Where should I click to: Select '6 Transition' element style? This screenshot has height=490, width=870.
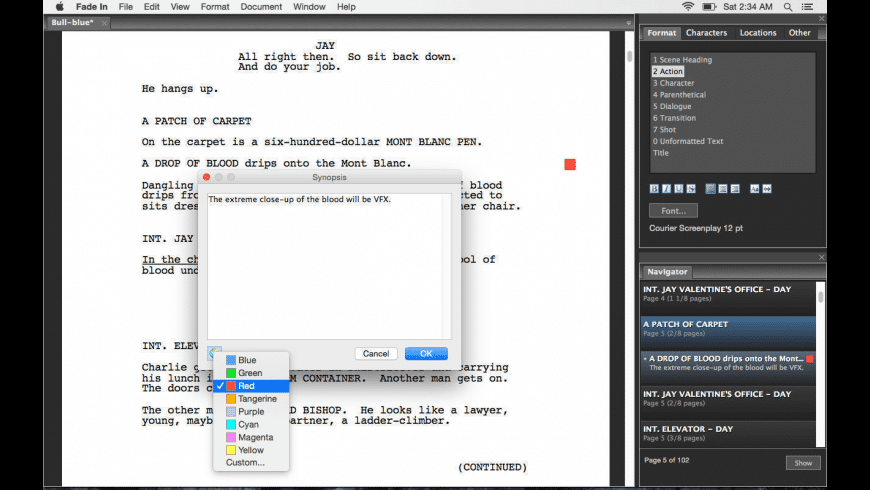[x=674, y=118]
